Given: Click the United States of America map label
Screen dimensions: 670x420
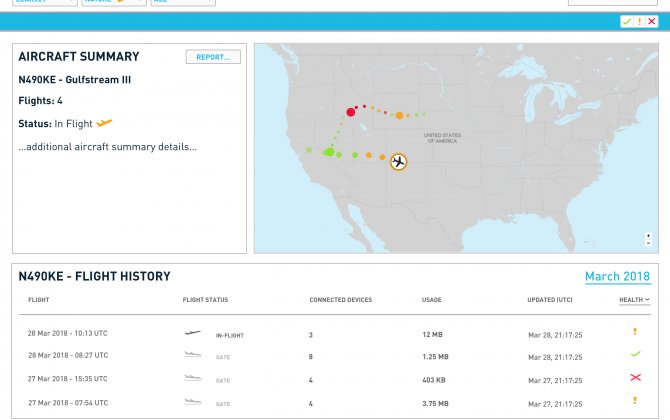Looking at the screenshot, I should click(442, 138).
